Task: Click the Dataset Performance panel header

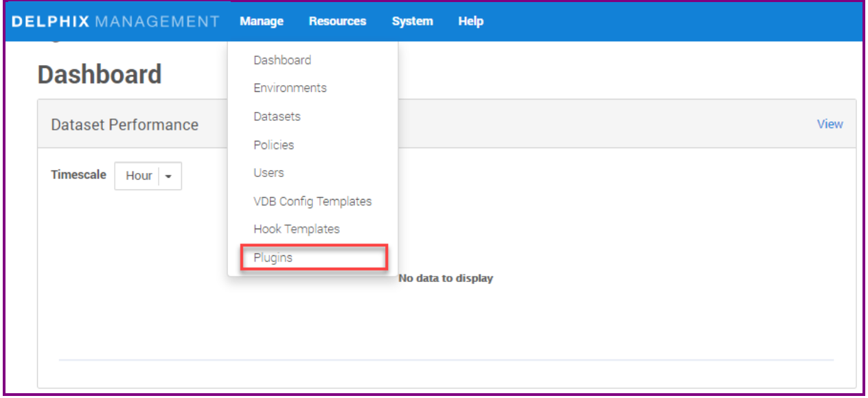Action: 125,125
